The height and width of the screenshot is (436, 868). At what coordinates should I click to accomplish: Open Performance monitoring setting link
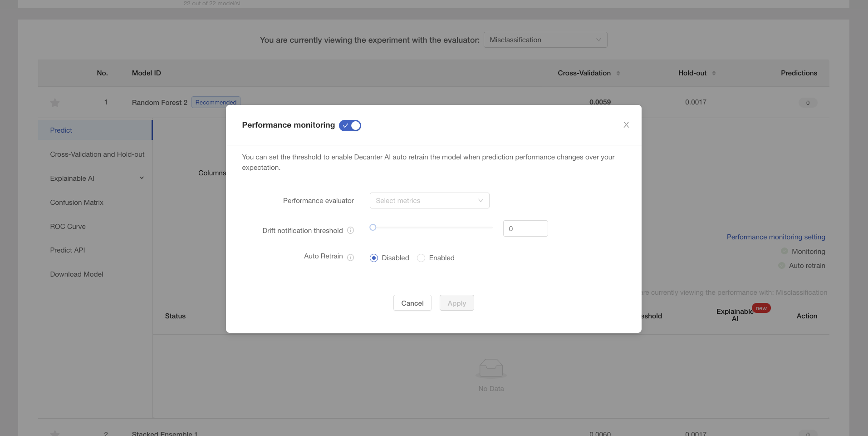pyautogui.click(x=776, y=237)
